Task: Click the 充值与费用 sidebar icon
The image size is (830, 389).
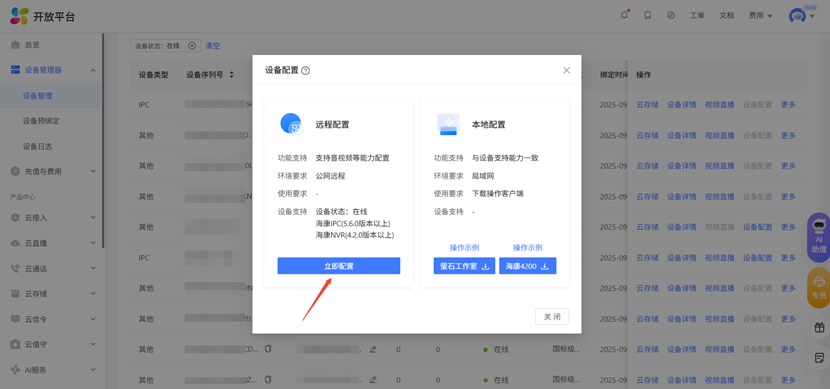Action: click(15, 171)
